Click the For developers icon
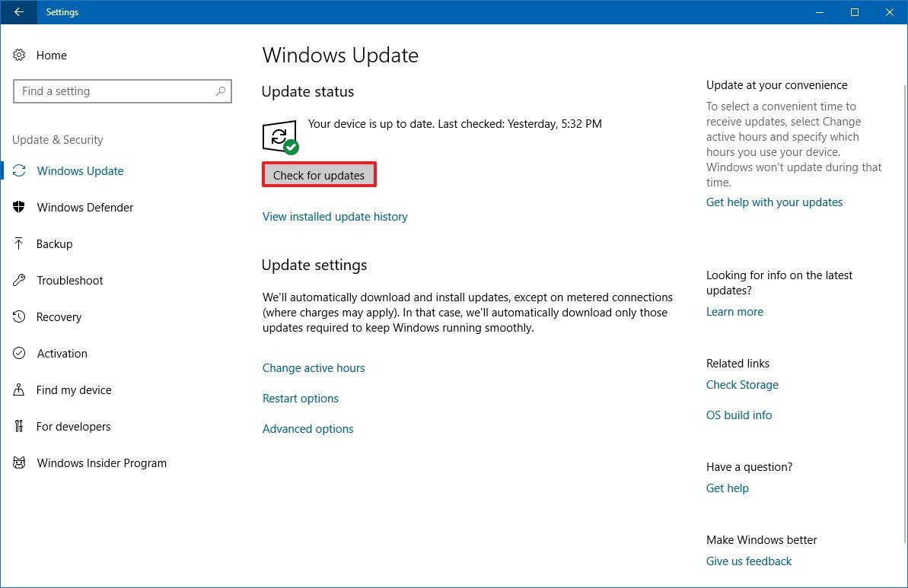The image size is (908, 588). pyautogui.click(x=21, y=426)
